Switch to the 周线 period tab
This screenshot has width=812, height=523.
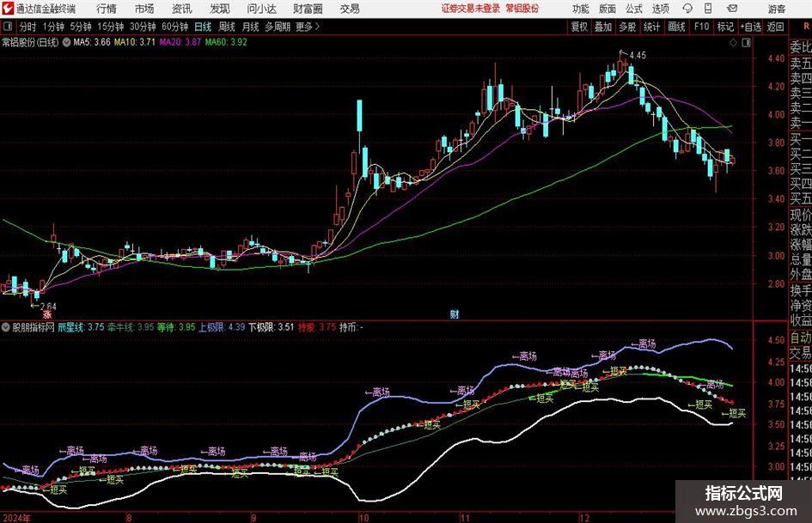click(227, 27)
